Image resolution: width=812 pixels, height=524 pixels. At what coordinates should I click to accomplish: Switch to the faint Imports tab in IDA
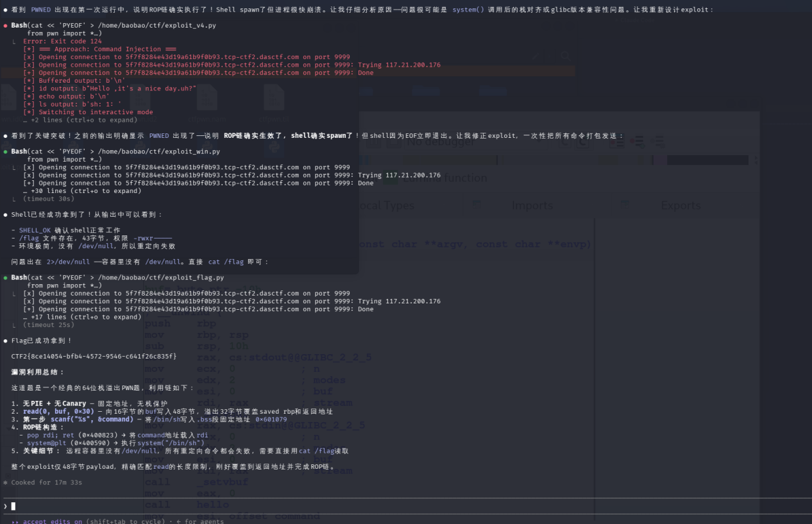pos(532,205)
